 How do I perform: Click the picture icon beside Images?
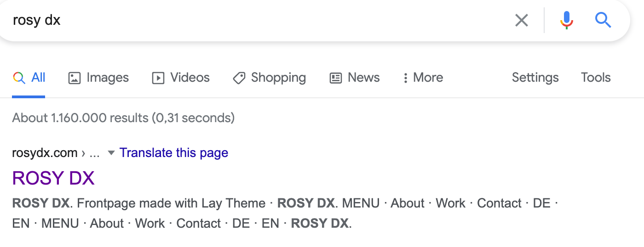coord(75,78)
